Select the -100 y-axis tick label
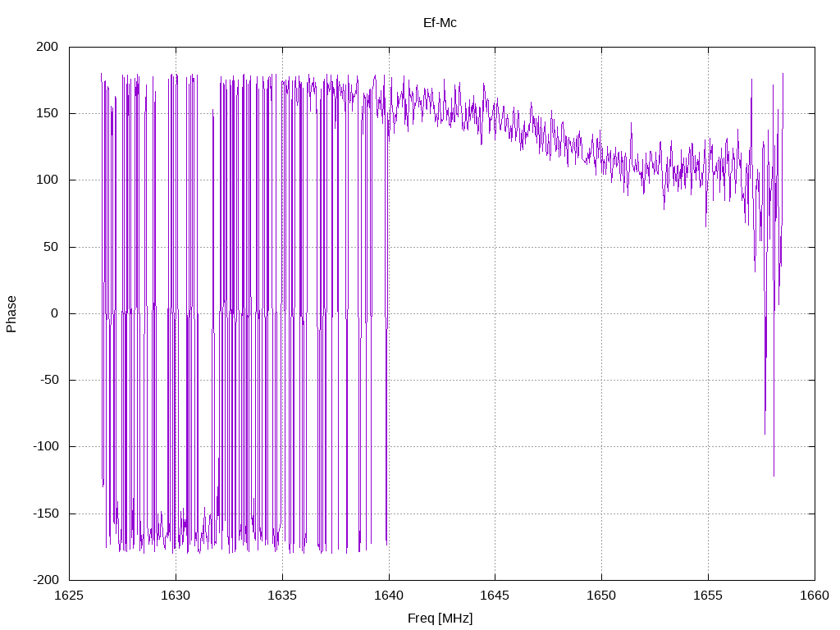The width and height of the screenshot is (840, 630). pyautogui.click(x=46, y=446)
